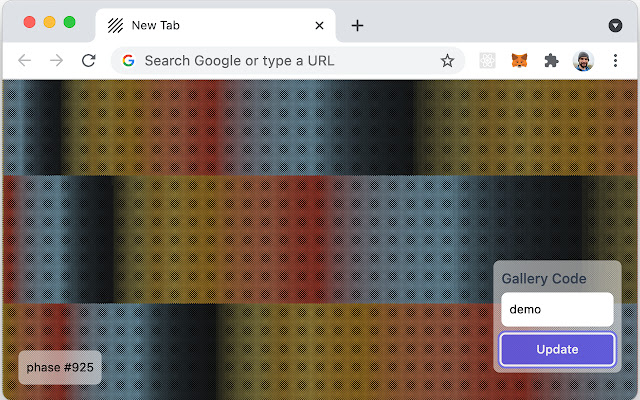The height and width of the screenshot is (400, 640).
Task: Click the phase #925 label
Action: click(60, 368)
